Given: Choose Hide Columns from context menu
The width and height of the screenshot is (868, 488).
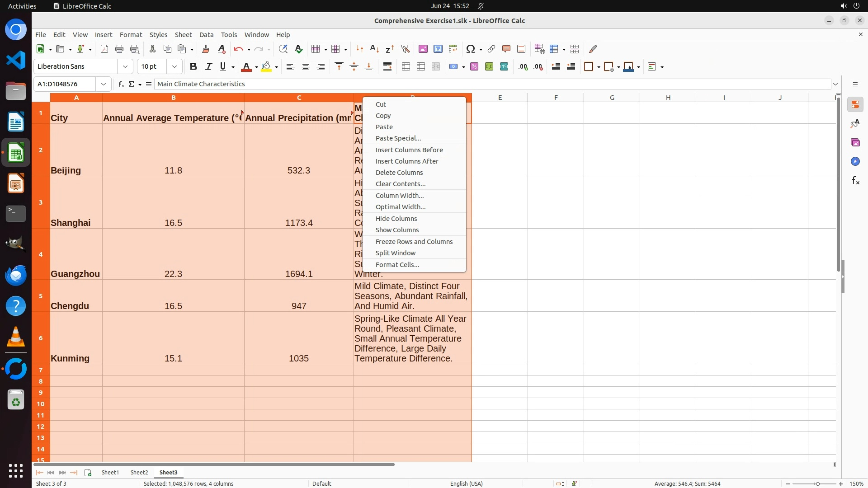Looking at the screenshot, I should pos(396,219).
